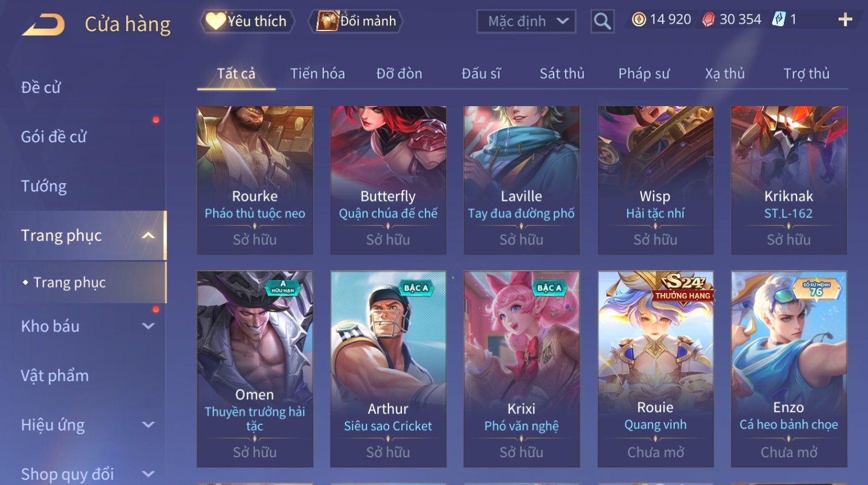
Task: Click the plus icon to add currency
Action: (845, 20)
